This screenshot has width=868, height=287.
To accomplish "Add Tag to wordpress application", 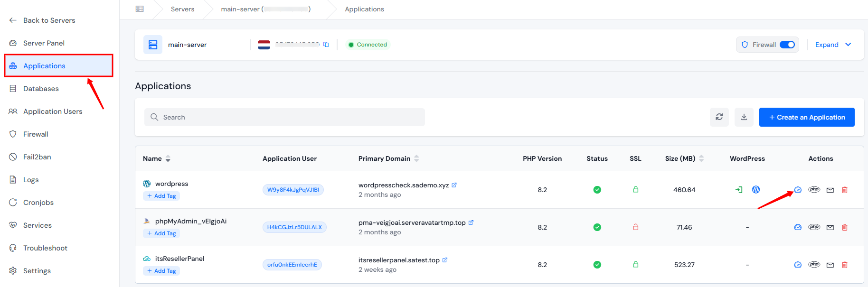I will click(161, 196).
